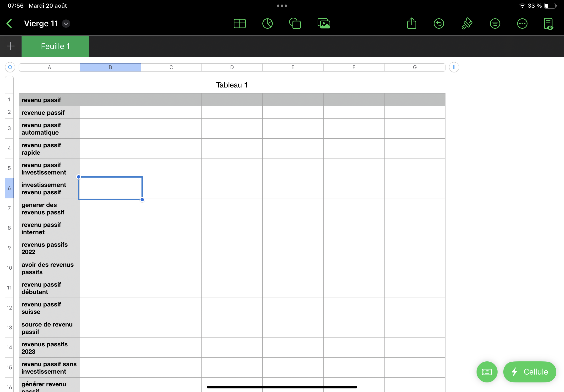The image size is (564, 392).
Task: Select the cell 'revenu passif rapide'
Action: pos(49,149)
